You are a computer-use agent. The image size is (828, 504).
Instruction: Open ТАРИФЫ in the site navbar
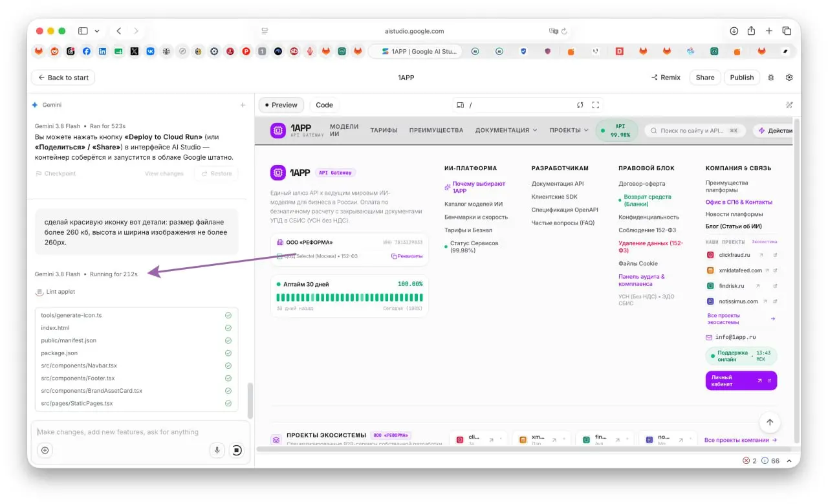coord(384,130)
